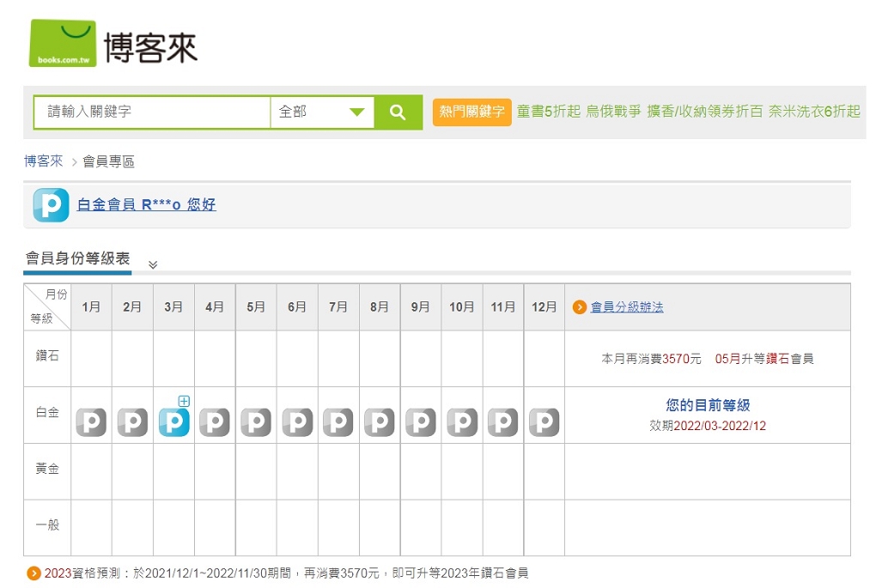Click the books.com.tw green bag logo
Image resolution: width=876 pixels, height=588 pixels.
coord(63,44)
